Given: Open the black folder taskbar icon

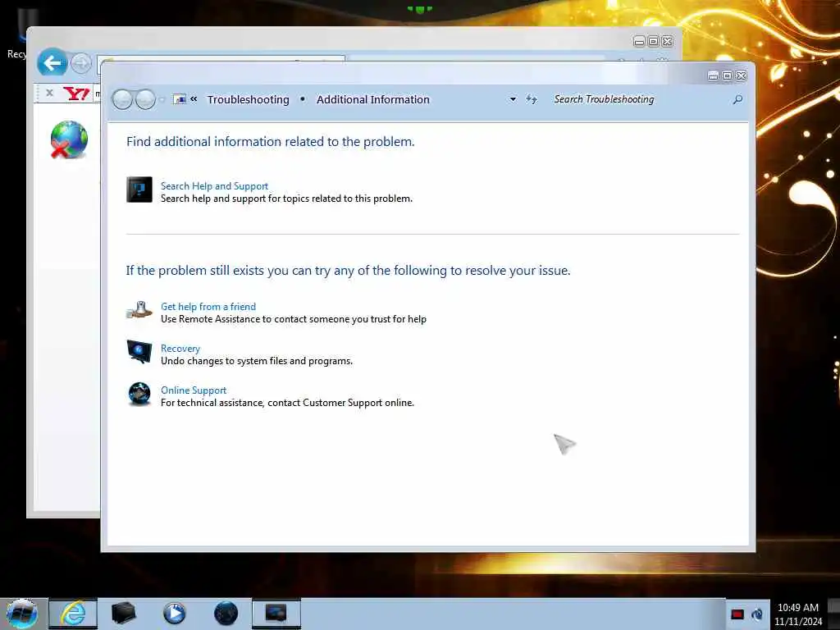Looking at the screenshot, I should coord(123,614).
